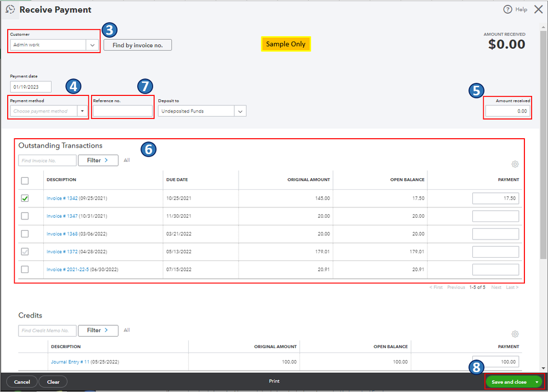
Task: Click OPEN BALANCE header in Outstanding Transactions
Action: (407, 180)
